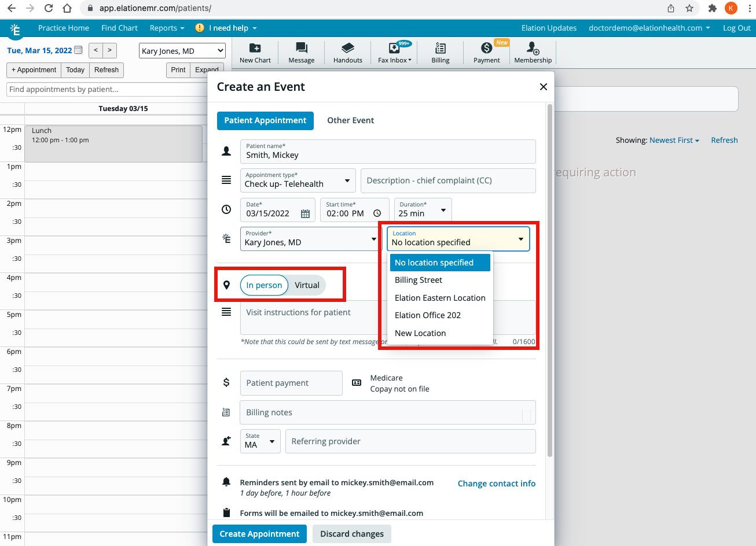Open New Chart toolbar icon
Image resolution: width=756 pixels, height=546 pixels.
tap(255, 53)
